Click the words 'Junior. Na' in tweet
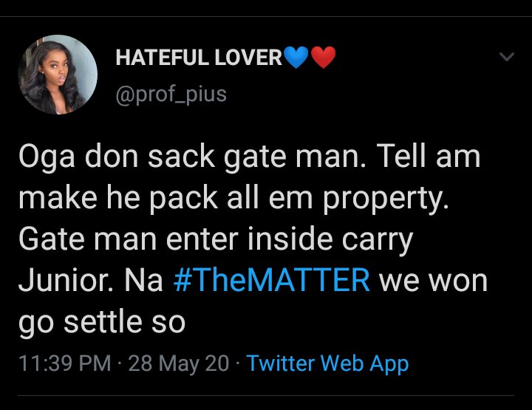The height and width of the screenshot is (410, 532). [x=89, y=281]
